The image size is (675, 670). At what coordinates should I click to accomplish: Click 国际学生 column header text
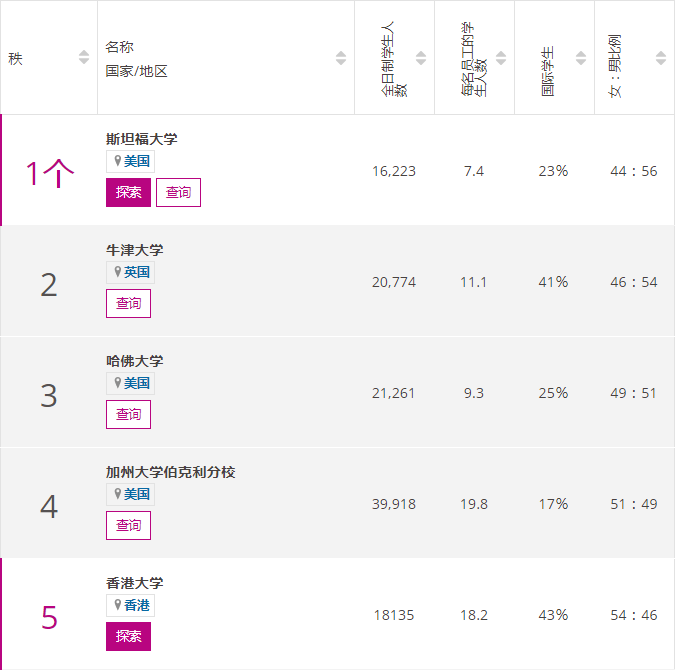coord(549,71)
